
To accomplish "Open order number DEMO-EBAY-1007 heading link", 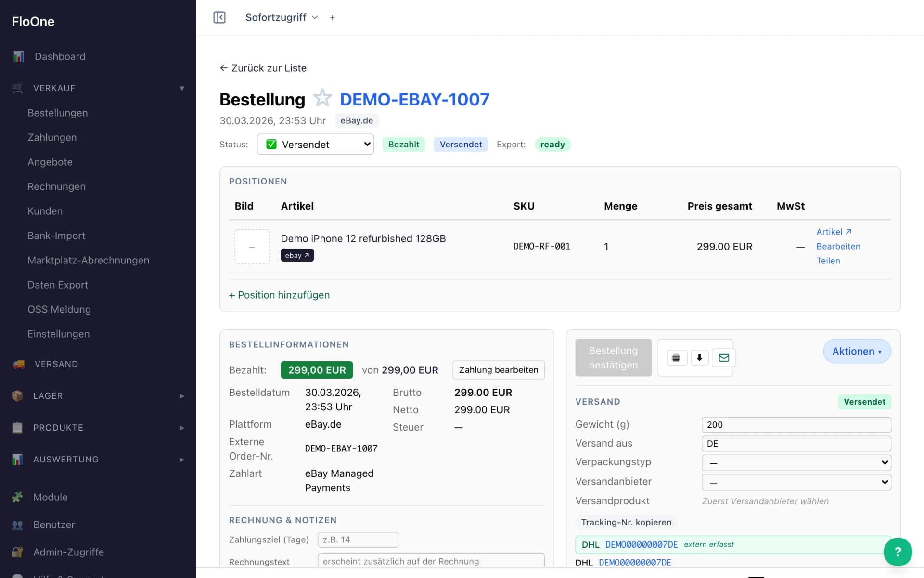I will 414,99.
